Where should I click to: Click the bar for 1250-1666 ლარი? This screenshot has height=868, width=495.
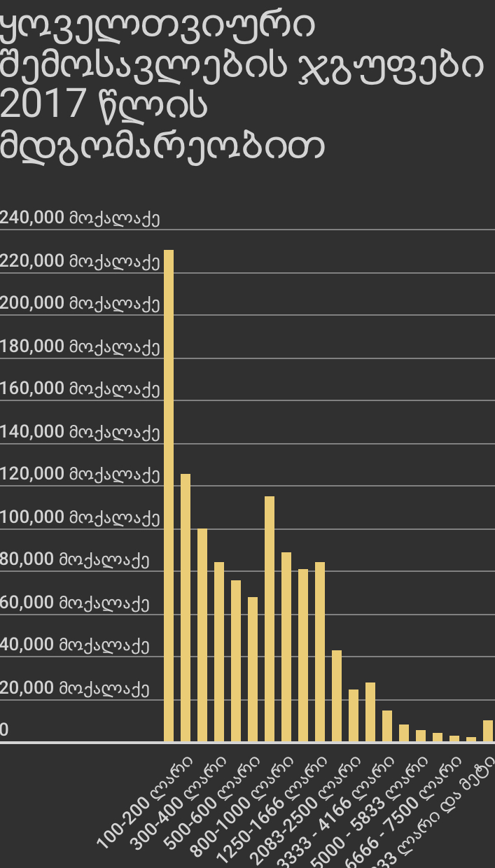[x=303, y=654]
